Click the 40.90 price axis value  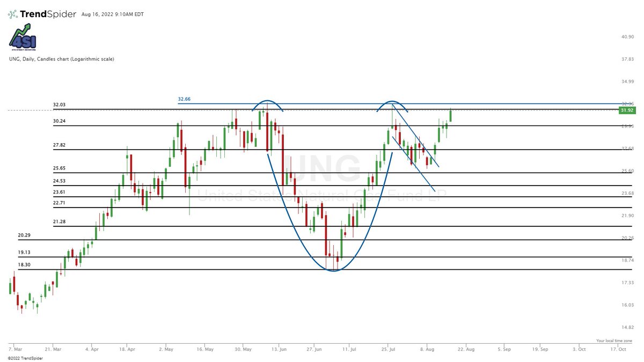coord(627,37)
